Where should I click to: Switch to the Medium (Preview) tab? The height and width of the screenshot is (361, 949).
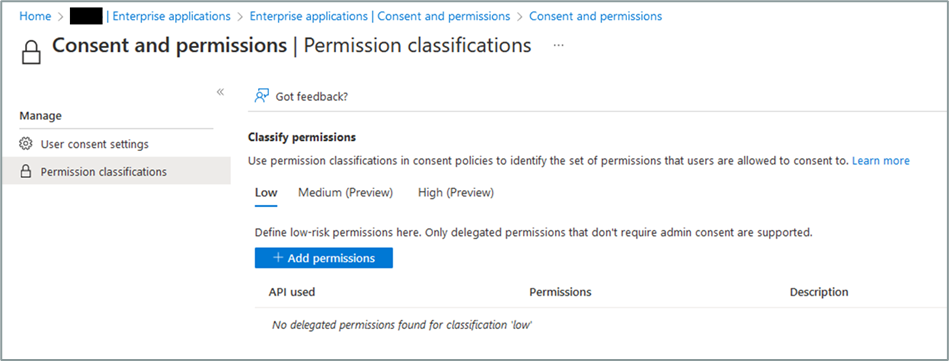click(346, 193)
